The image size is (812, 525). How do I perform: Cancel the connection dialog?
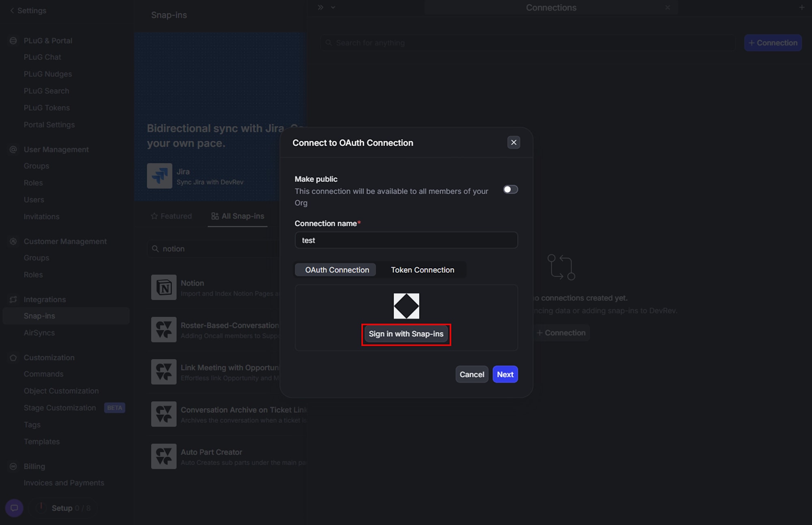[471, 374]
